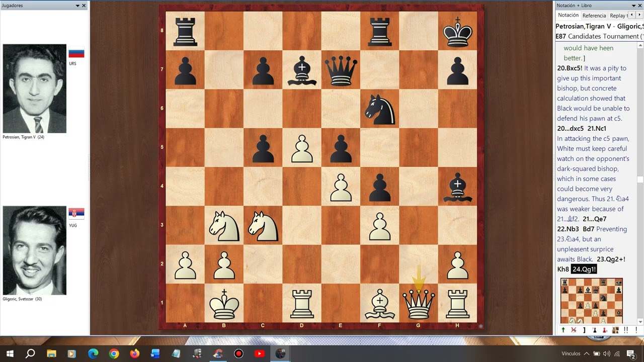Viewport: 644px width, 362px height.
Task: Open YouTube app from the taskbar
Action: [259, 353]
